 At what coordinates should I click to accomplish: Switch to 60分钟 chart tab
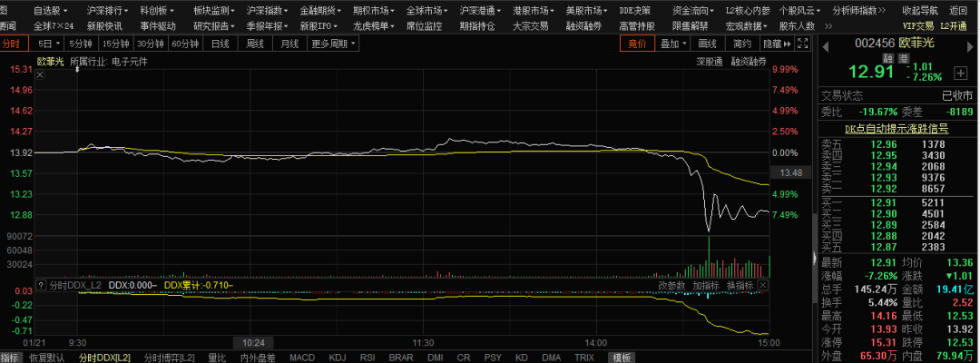(184, 44)
